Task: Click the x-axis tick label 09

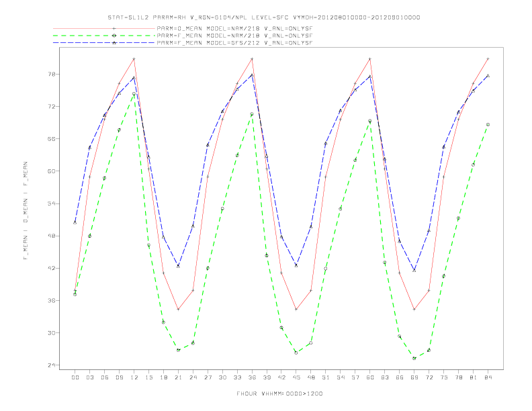Action: (x=119, y=377)
